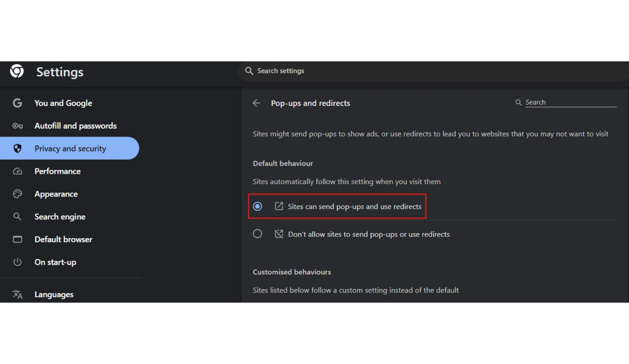This screenshot has height=364, width=629.
Task: Open You and Google settings
Action: tap(70, 103)
